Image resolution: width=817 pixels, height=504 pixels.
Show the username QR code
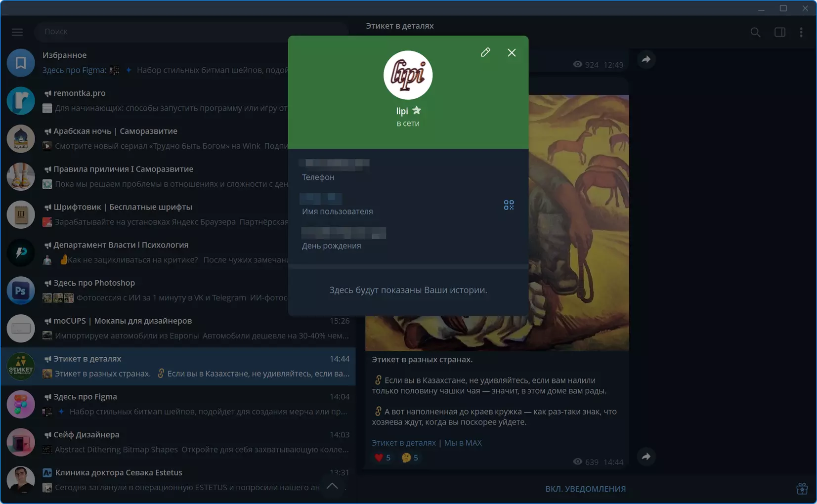pyautogui.click(x=509, y=205)
